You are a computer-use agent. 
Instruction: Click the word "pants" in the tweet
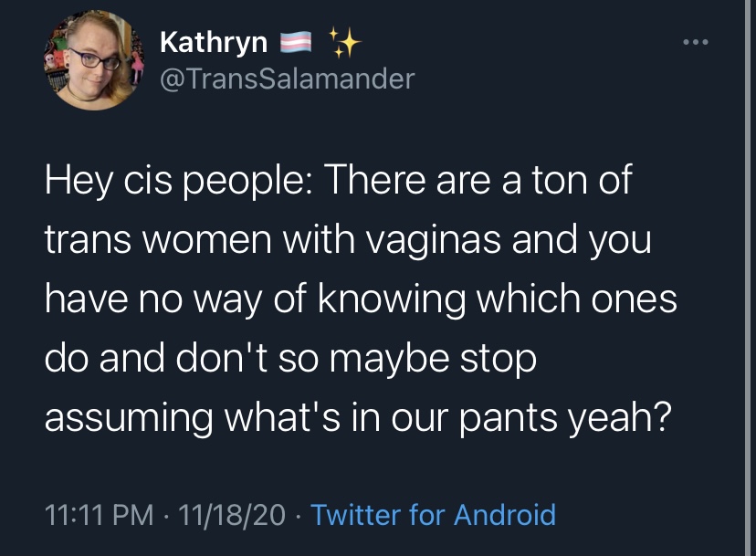[x=508, y=418]
